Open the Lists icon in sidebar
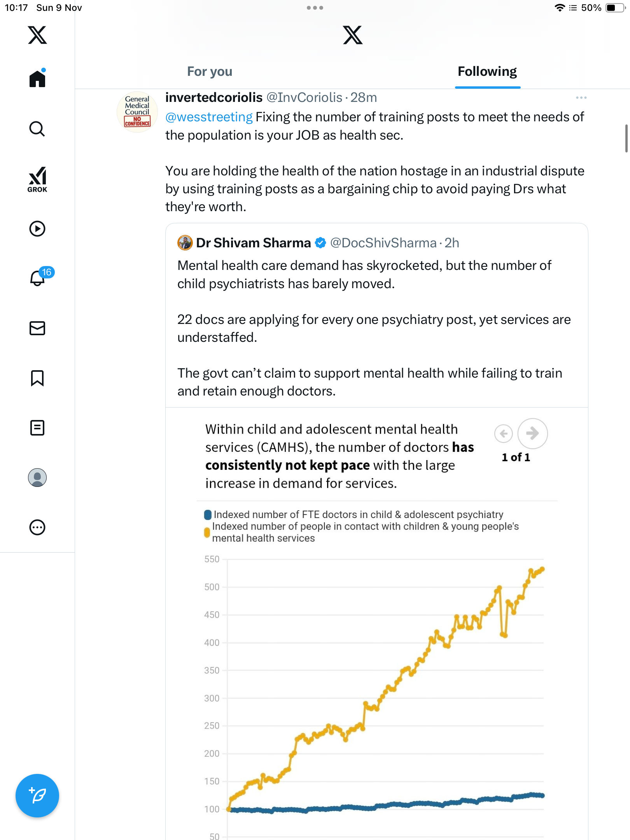Image resolution: width=630 pixels, height=840 pixels. point(37,428)
